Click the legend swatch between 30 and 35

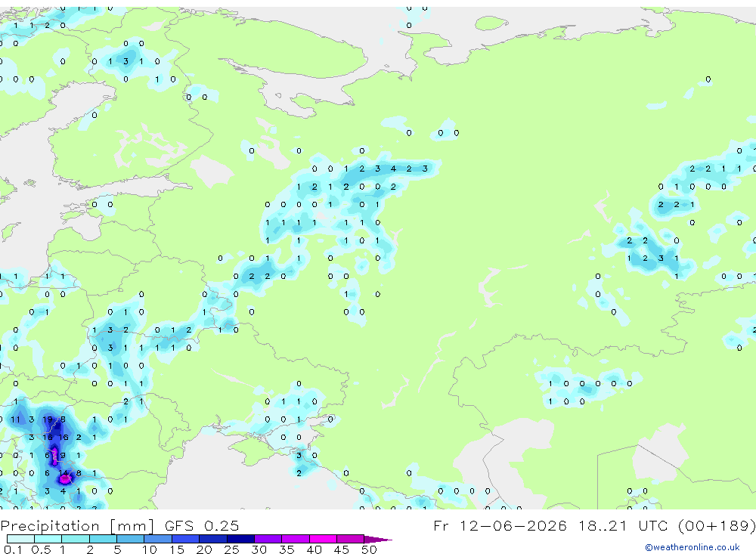pos(268,539)
